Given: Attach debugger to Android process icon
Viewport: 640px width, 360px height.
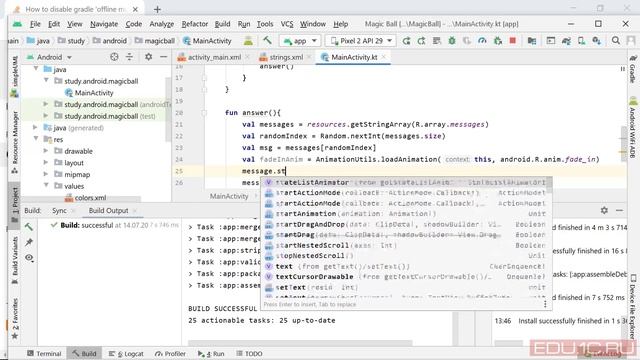Looking at the screenshot, I should point(498,41).
